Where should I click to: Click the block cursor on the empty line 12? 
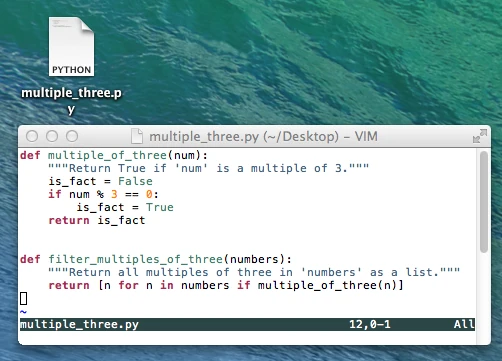pos(24,298)
